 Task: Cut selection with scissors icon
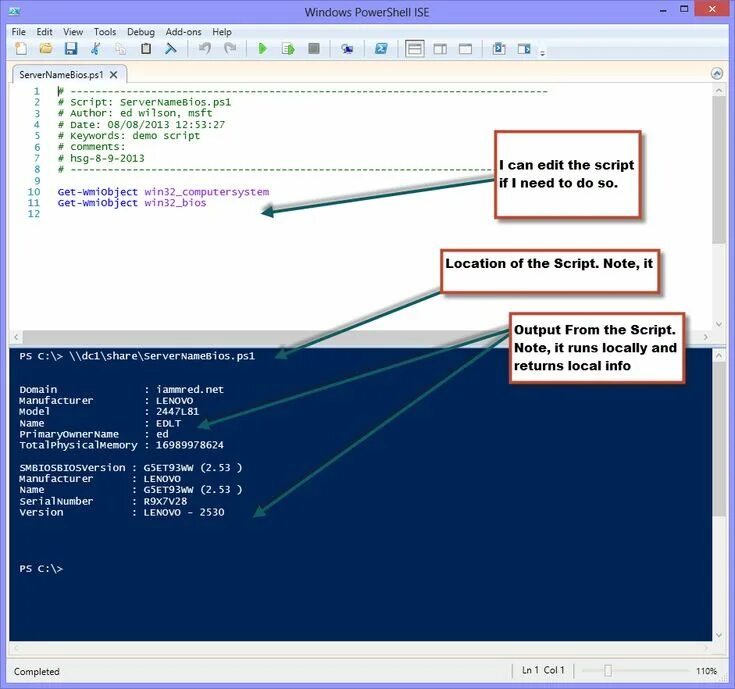pyautogui.click(x=96, y=49)
